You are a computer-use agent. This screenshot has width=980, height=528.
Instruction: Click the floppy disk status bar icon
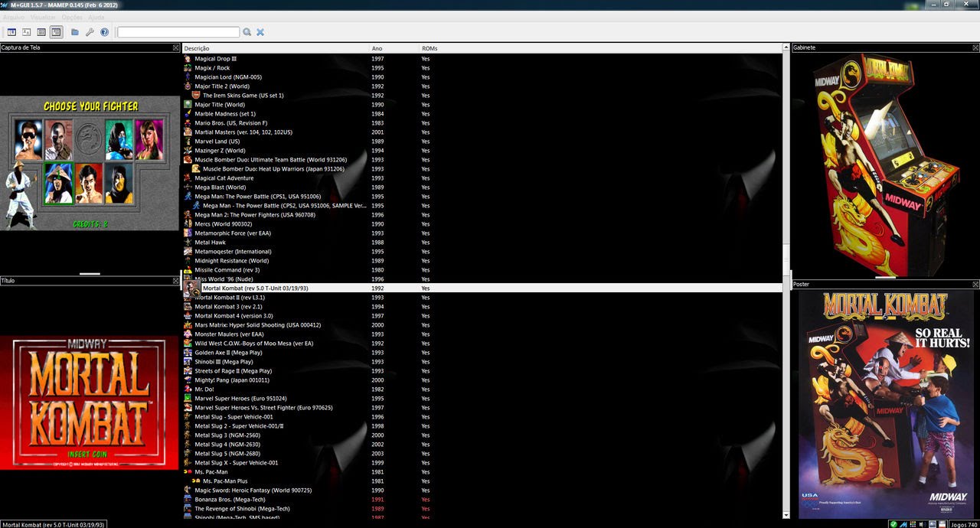[941, 524]
